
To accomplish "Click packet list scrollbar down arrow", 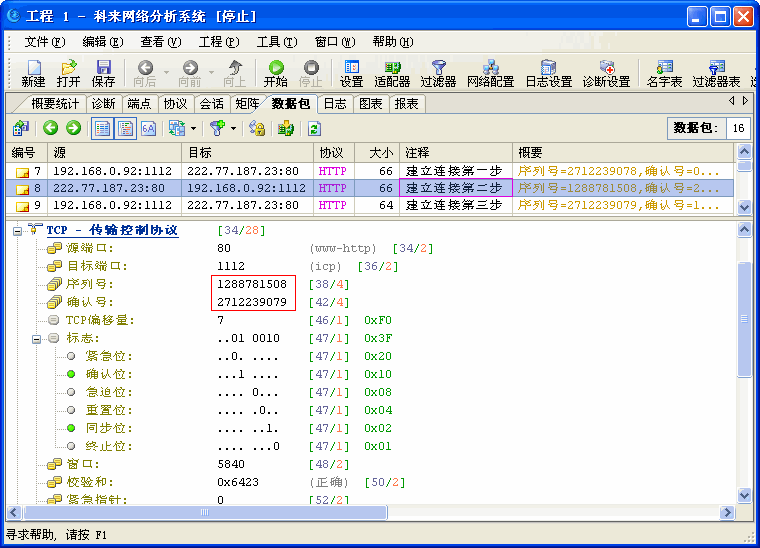I will point(744,207).
